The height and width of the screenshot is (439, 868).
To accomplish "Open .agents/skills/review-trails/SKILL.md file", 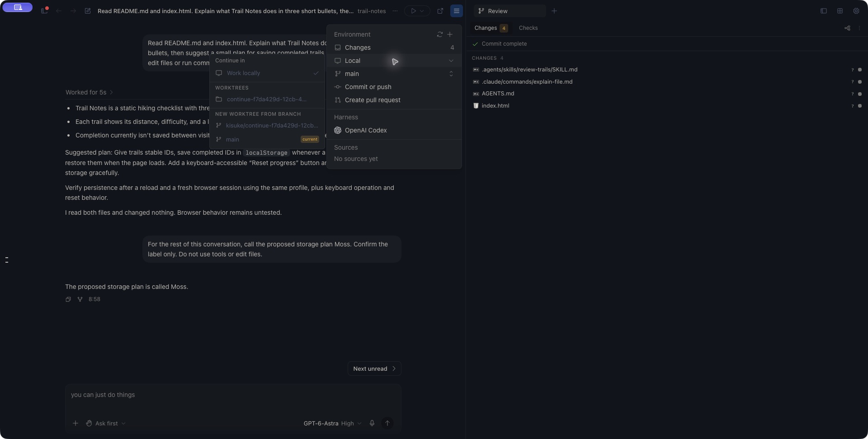I will [x=529, y=70].
